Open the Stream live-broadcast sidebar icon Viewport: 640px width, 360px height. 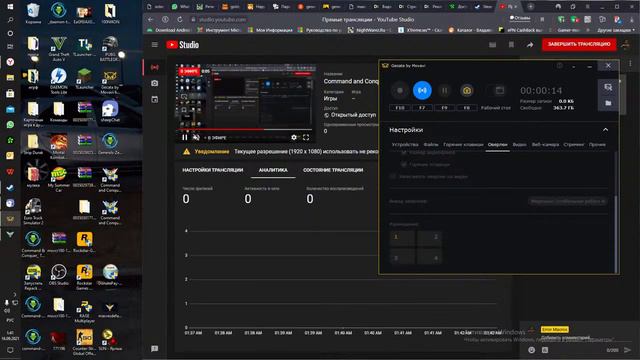155,67
